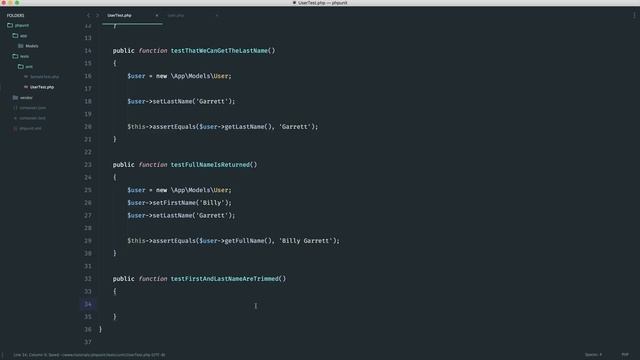Click getLastName on line 20
The width and height of the screenshot is (640, 360).
pos(244,127)
